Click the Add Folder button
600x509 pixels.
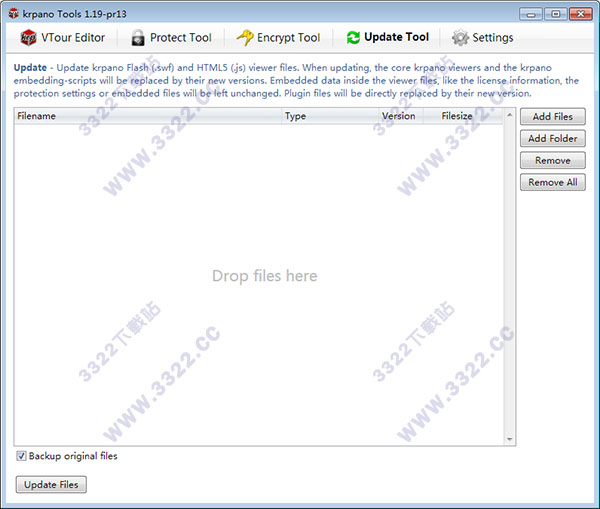coord(553,139)
